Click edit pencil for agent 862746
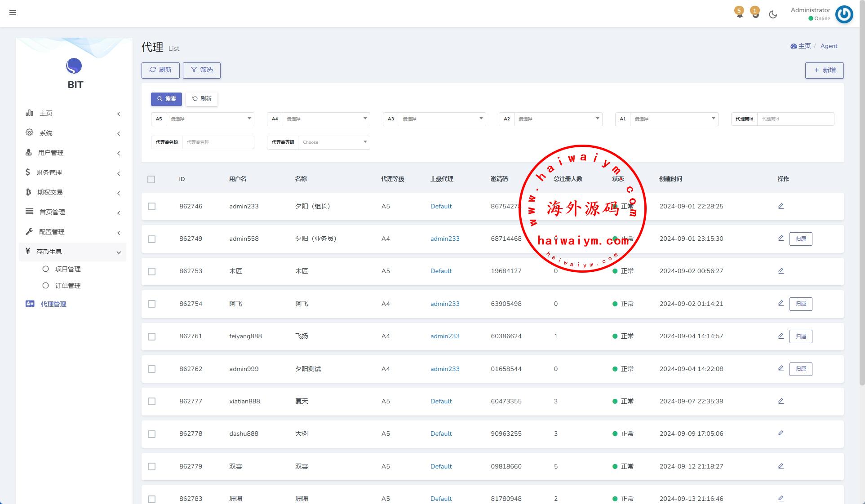This screenshot has width=865, height=504. [x=781, y=206]
